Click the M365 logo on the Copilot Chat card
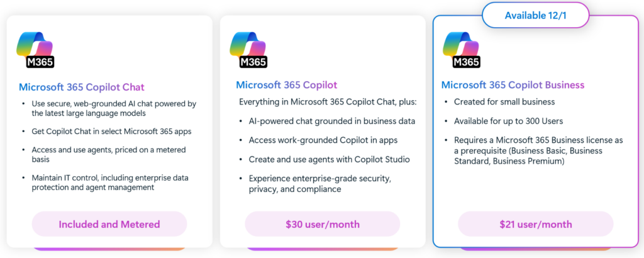 [x=36, y=49]
